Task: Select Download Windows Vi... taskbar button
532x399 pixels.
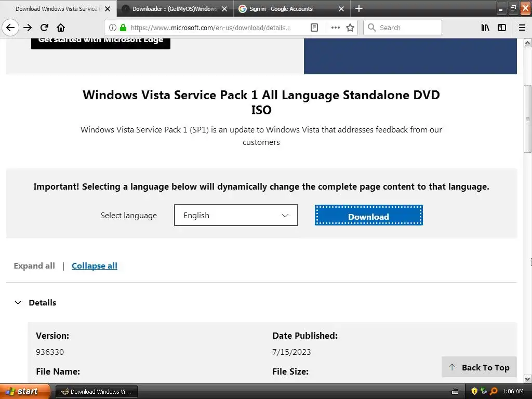Action: pyautogui.click(x=96, y=392)
